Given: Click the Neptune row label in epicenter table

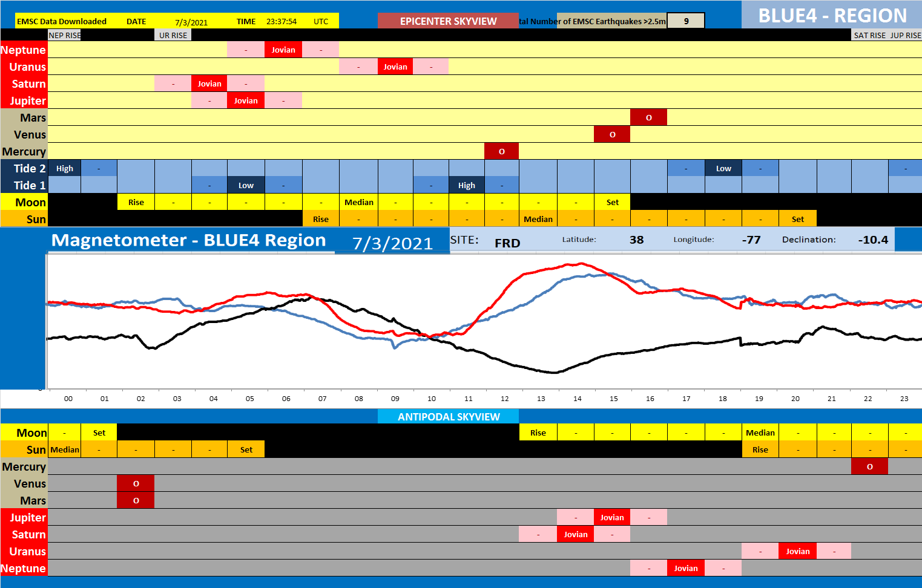Looking at the screenshot, I should 24,50.
